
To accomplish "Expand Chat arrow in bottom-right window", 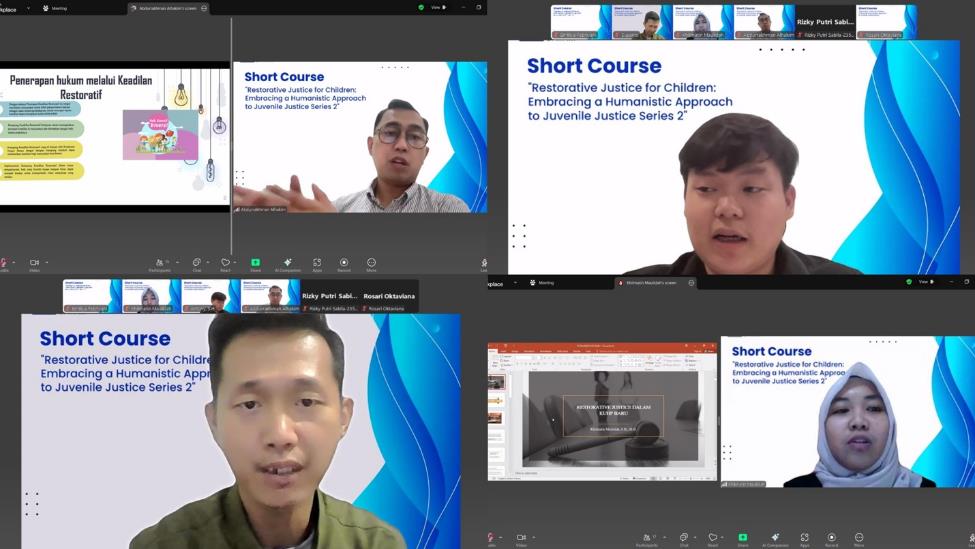I will coord(695,537).
